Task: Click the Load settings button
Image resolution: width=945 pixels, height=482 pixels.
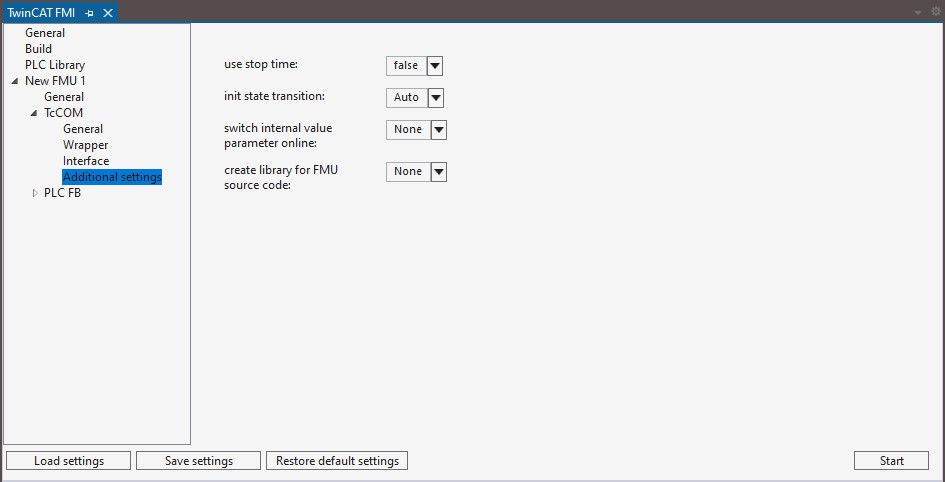Action: pyautogui.click(x=69, y=461)
